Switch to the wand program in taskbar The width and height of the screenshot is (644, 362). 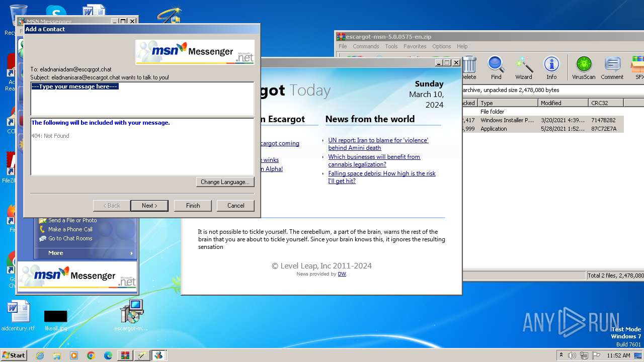coord(142,355)
